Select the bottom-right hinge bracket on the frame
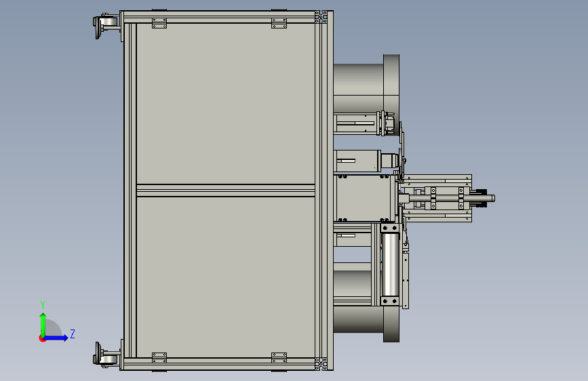Image resolution: width=588 pixels, height=381 pixels. [x=279, y=357]
